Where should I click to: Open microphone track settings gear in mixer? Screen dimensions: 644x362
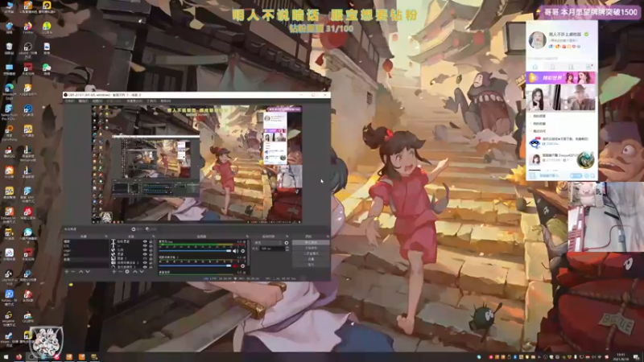click(x=243, y=251)
